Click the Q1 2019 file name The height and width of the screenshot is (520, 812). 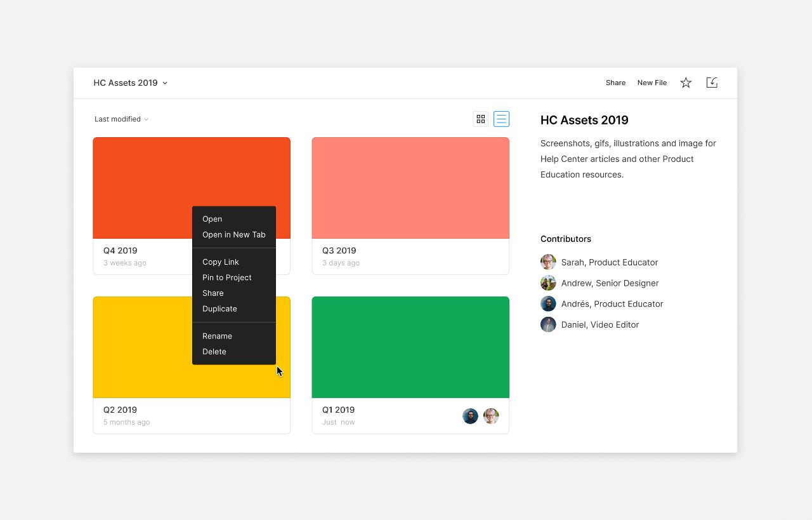click(x=339, y=410)
